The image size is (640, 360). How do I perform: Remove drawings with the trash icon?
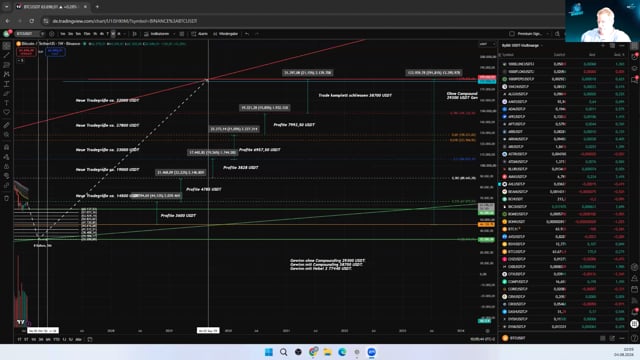pos(7,198)
